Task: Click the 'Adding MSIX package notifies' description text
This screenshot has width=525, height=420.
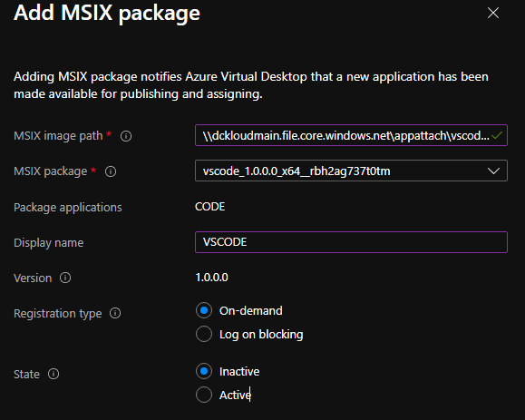Action: click(x=251, y=85)
